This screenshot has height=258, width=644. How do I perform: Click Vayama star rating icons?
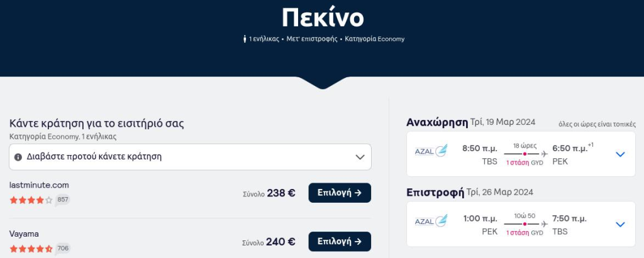(31, 249)
